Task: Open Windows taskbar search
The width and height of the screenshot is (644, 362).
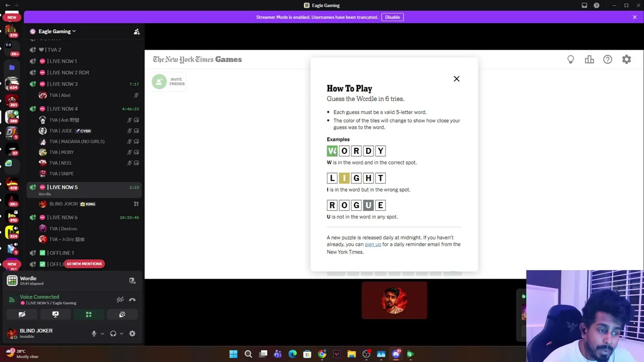Action: pyautogui.click(x=248, y=354)
